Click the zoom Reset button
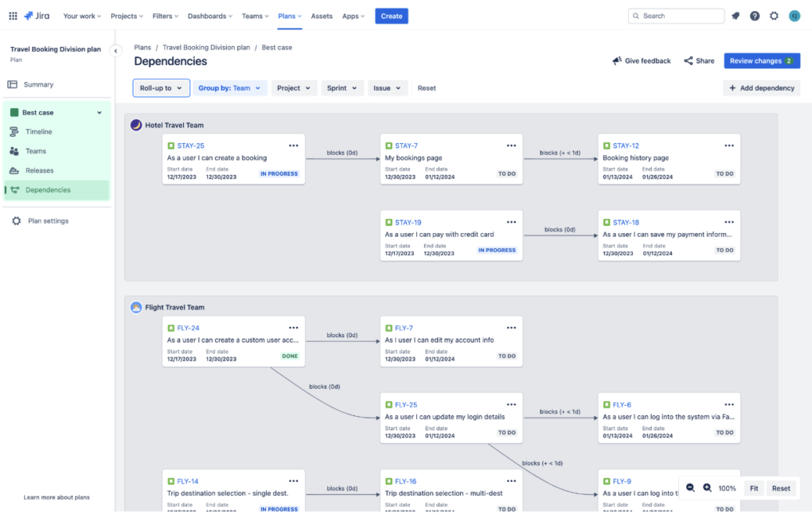The height and width of the screenshot is (517, 812). click(x=781, y=488)
